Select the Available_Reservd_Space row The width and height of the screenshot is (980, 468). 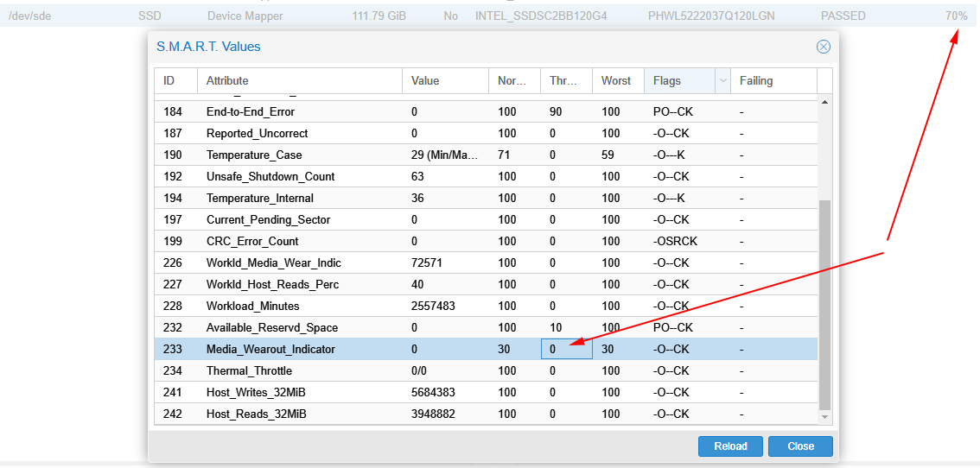(x=487, y=327)
